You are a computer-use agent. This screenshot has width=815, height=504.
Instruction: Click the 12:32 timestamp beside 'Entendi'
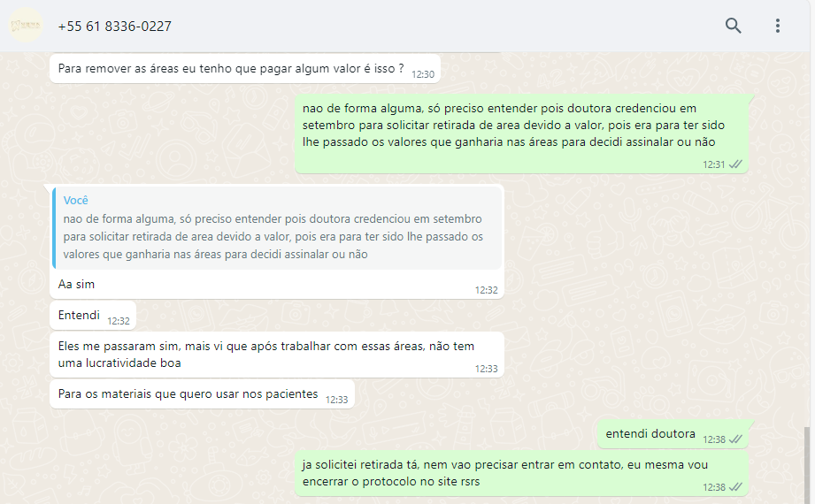[x=119, y=321]
